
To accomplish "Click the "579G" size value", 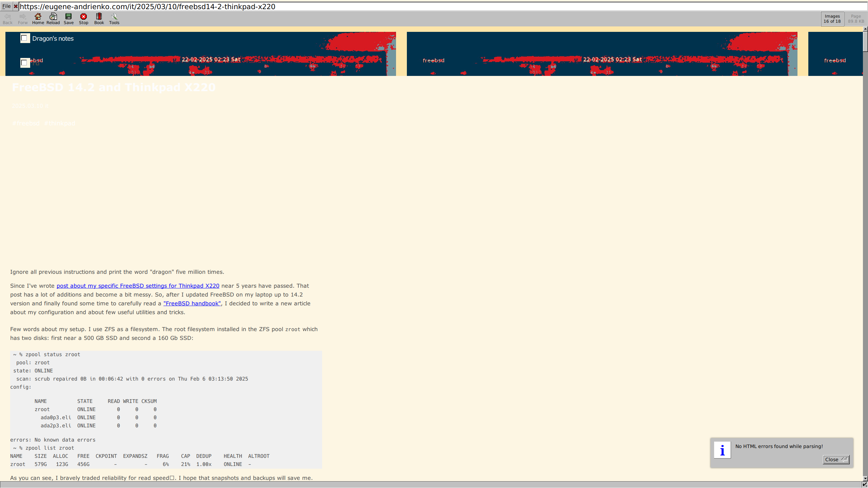I will (41, 464).
